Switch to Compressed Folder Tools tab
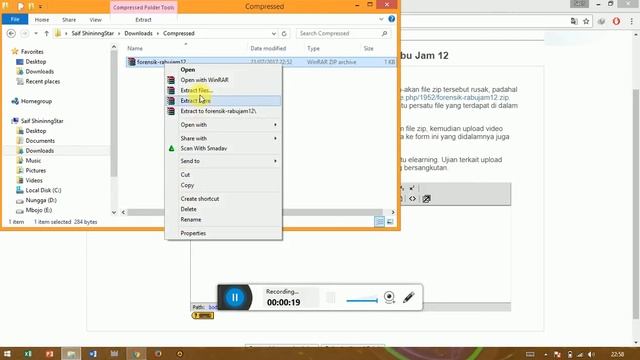Viewport: 640px width, 360px height. point(144,7)
